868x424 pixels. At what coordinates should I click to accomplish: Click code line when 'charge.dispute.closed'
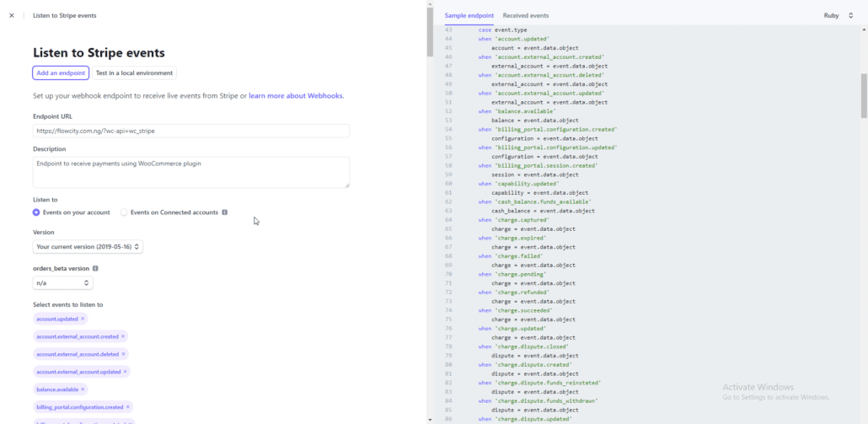pyautogui.click(x=523, y=346)
